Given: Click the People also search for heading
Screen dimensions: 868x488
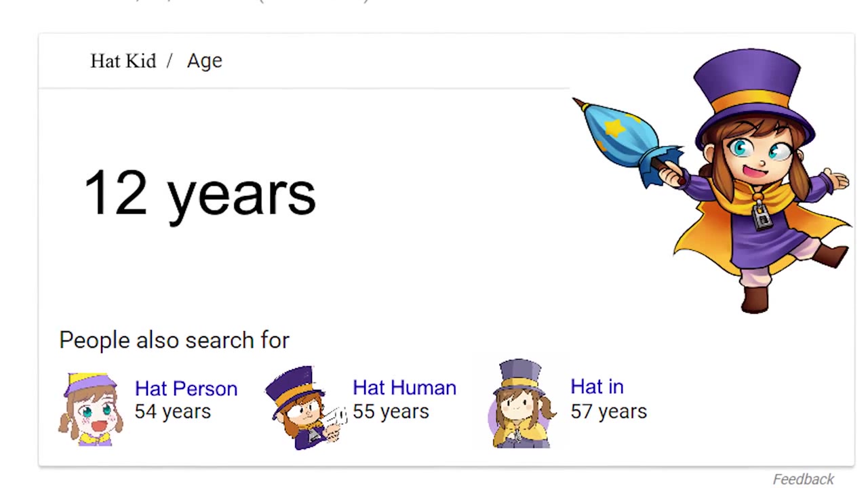Looking at the screenshot, I should [x=174, y=340].
